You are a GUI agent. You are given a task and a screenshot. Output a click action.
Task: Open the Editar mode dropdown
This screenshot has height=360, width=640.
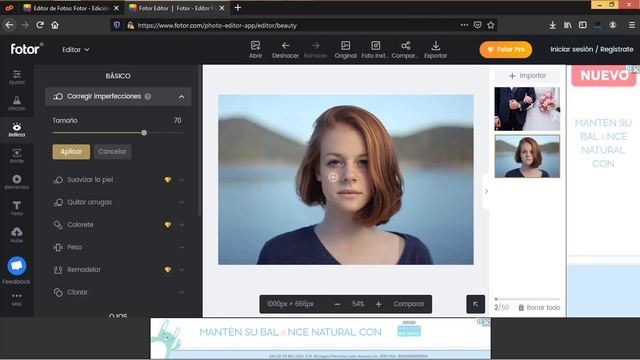[x=76, y=49]
